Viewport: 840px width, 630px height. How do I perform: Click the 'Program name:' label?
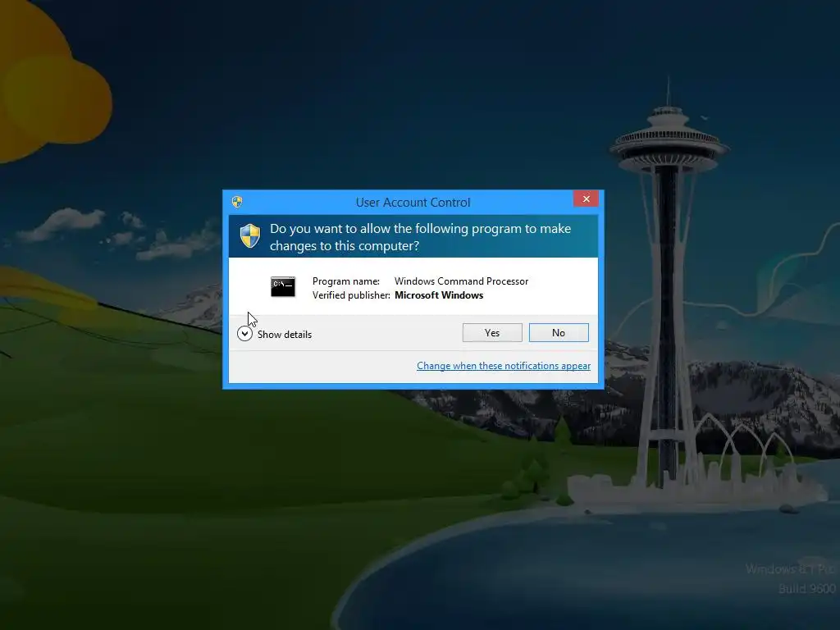(346, 281)
